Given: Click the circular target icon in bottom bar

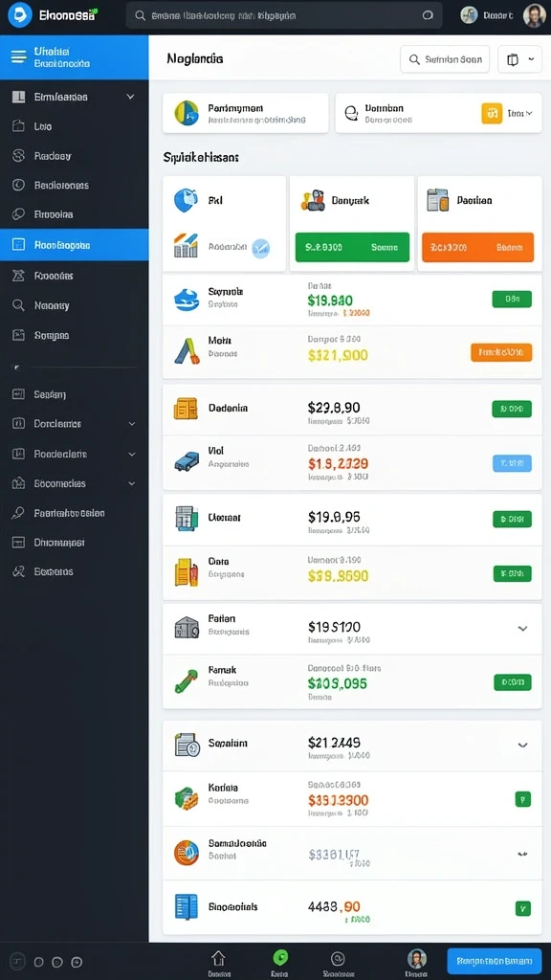Looking at the screenshot, I should click(x=338, y=958).
